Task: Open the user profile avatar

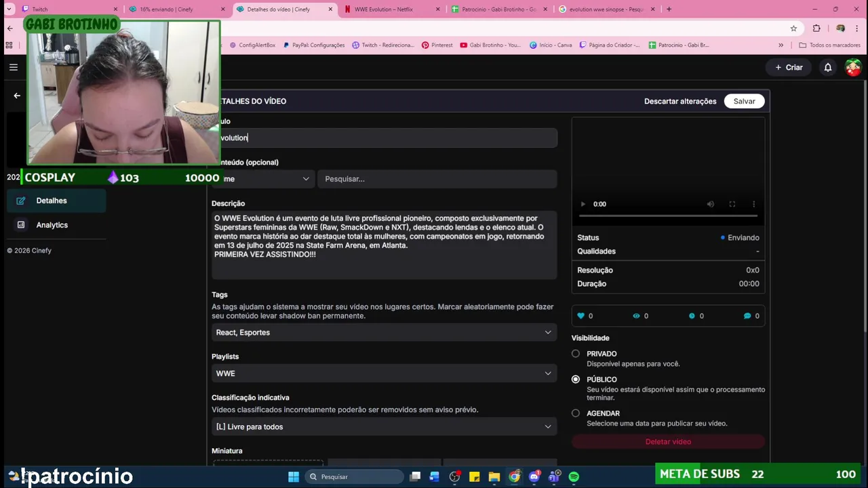Action: [853, 67]
